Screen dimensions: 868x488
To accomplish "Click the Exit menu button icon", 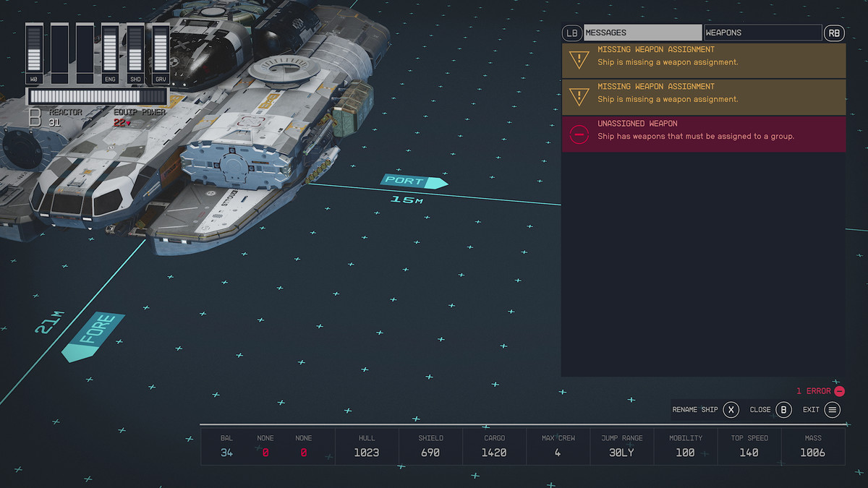I will tap(833, 410).
